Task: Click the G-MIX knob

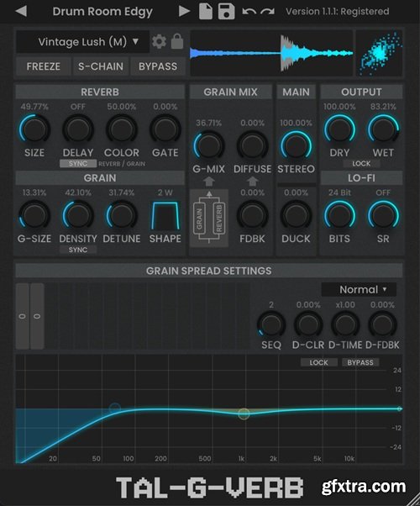Action: point(208,146)
